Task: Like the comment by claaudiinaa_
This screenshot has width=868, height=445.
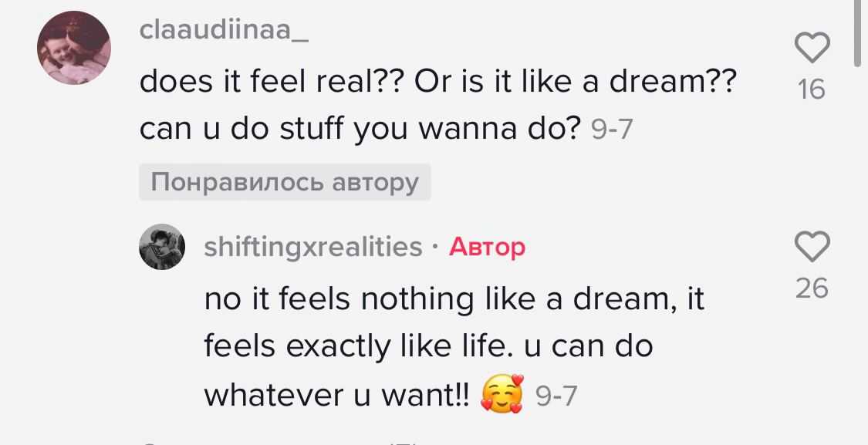Action: (x=811, y=48)
